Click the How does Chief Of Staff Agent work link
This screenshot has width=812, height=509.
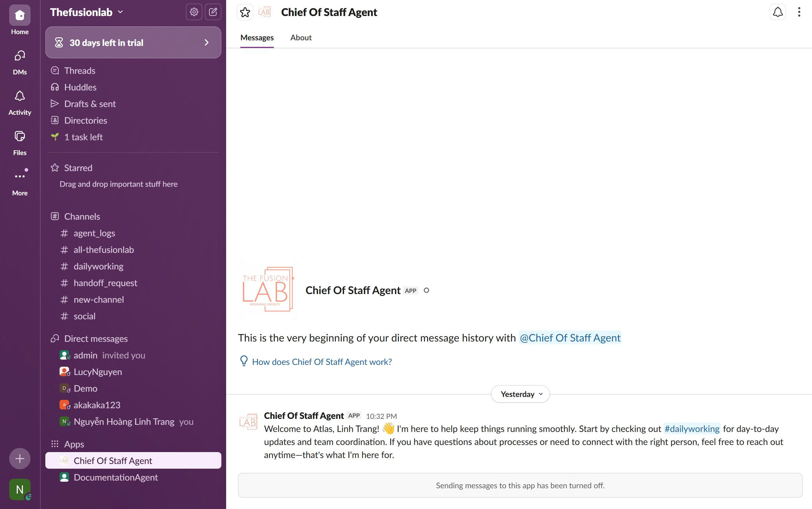pos(322,362)
